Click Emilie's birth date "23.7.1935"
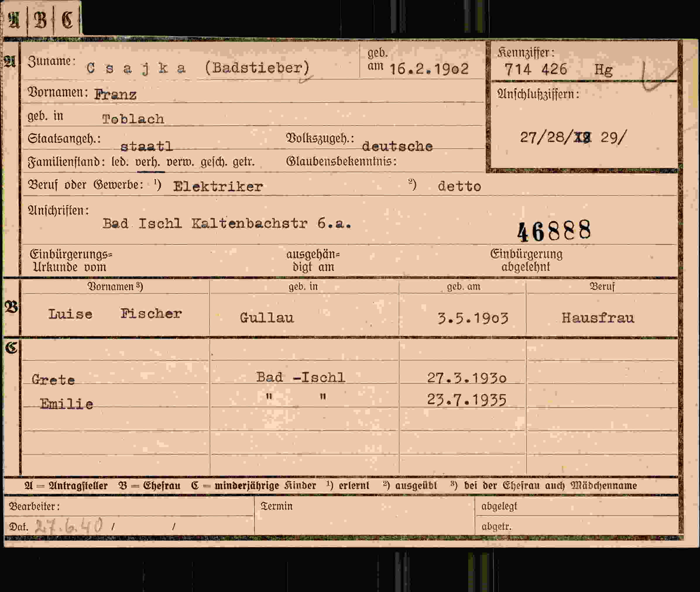The width and height of the screenshot is (700, 592). click(467, 400)
